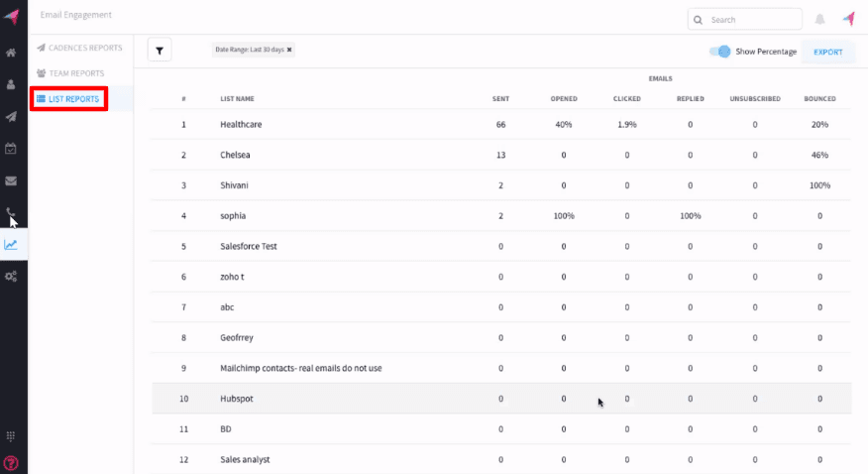Remove the Date Range filter chip
The image size is (868, 474).
[289, 50]
